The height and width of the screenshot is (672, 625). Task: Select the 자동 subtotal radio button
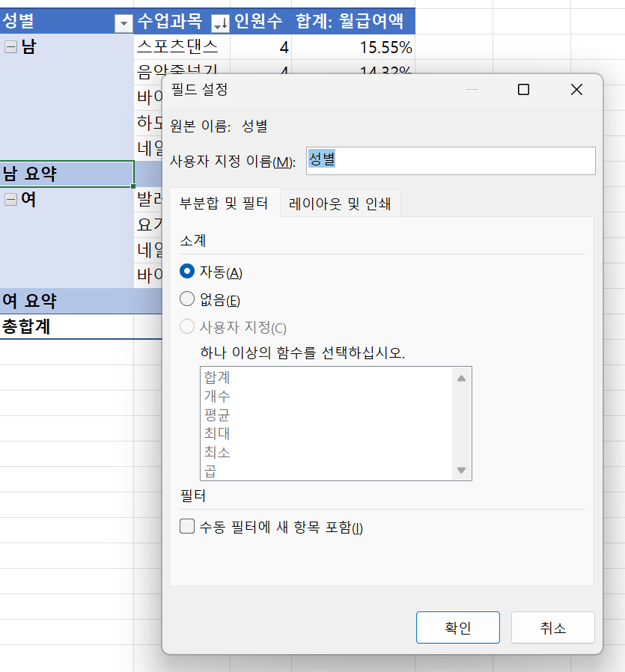pyautogui.click(x=188, y=272)
